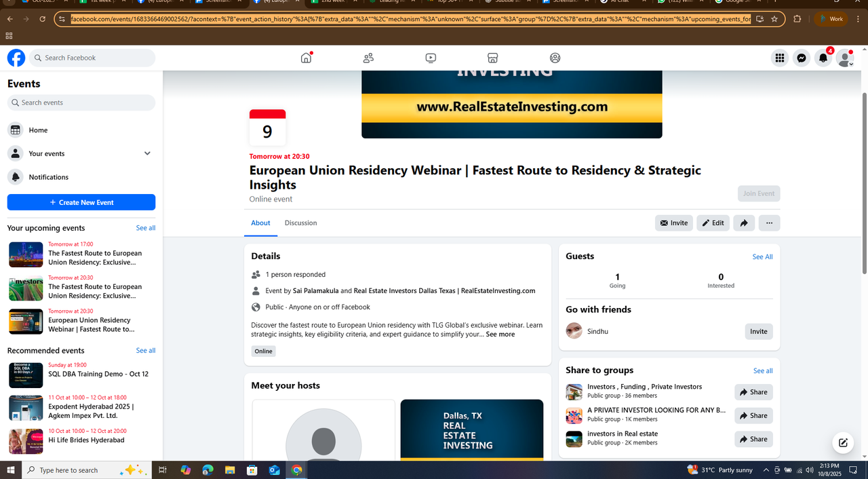This screenshot has width=868, height=479.
Task: Open weather 31°C Partly sunny widget
Action: 719,470
